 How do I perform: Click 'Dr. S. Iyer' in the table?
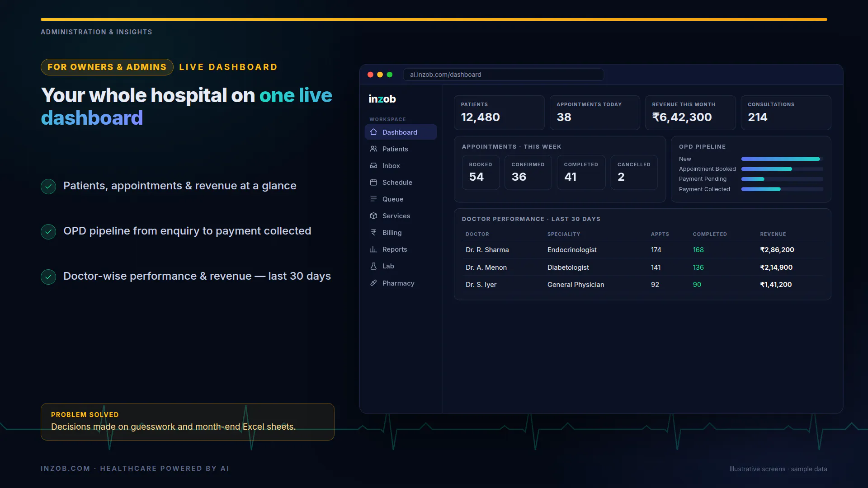pos(481,285)
